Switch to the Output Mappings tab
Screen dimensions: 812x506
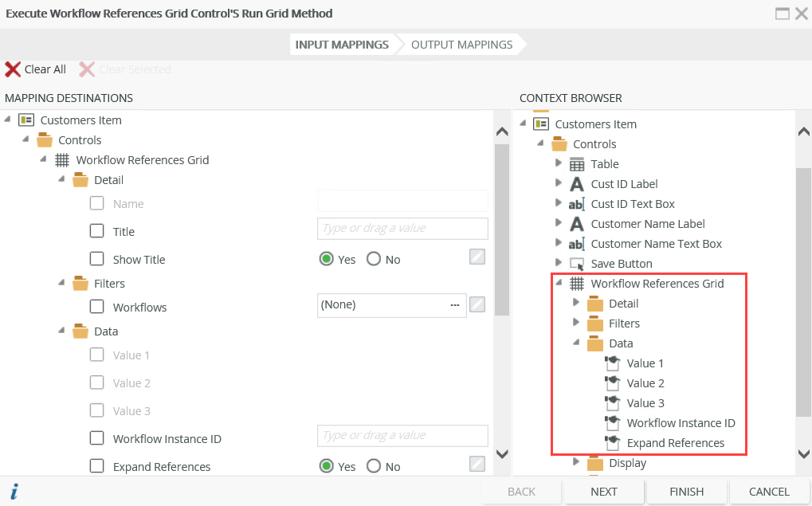click(x=461, y=45)
